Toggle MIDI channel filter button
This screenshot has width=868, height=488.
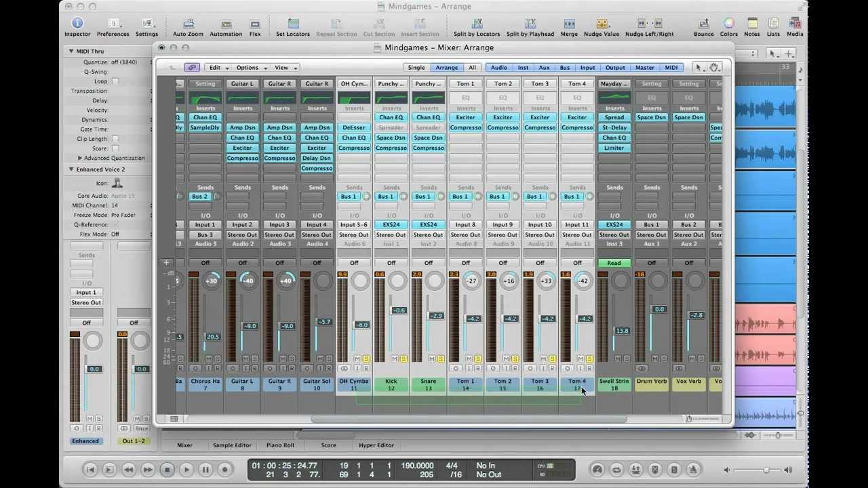point(671,68)
